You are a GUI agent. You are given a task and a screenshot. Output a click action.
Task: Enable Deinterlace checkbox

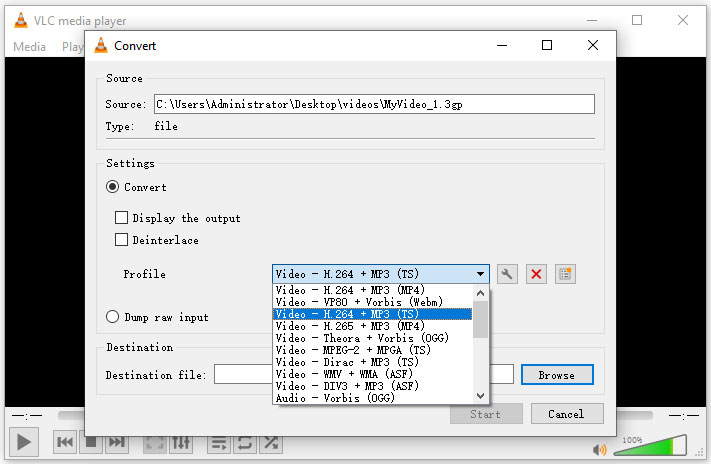(x=121, y=239)
